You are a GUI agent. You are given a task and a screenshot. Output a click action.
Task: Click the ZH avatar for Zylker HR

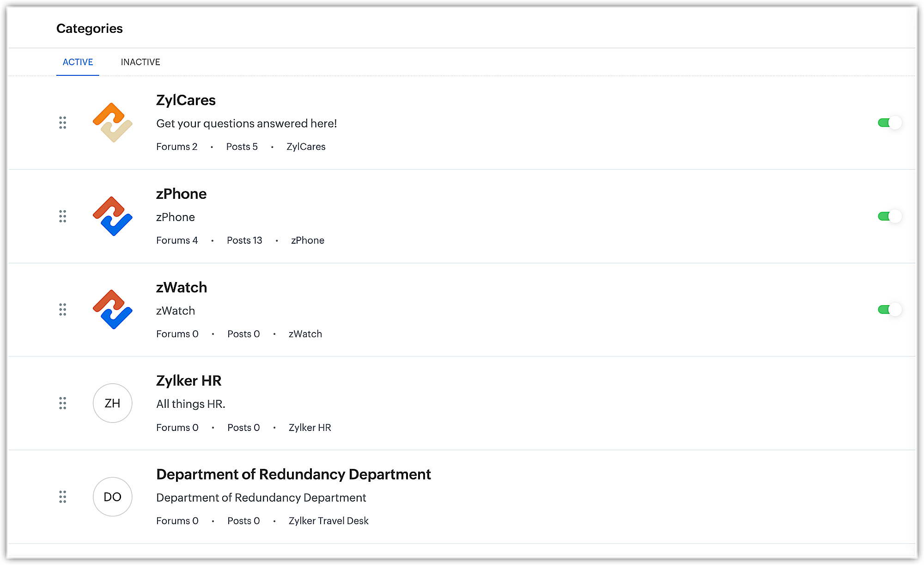[x=112, y=403]
